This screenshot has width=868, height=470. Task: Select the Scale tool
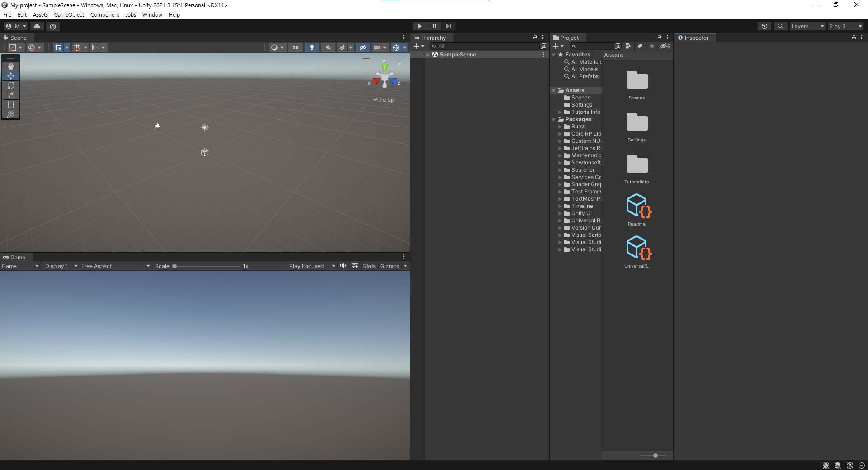coord(11,95)
